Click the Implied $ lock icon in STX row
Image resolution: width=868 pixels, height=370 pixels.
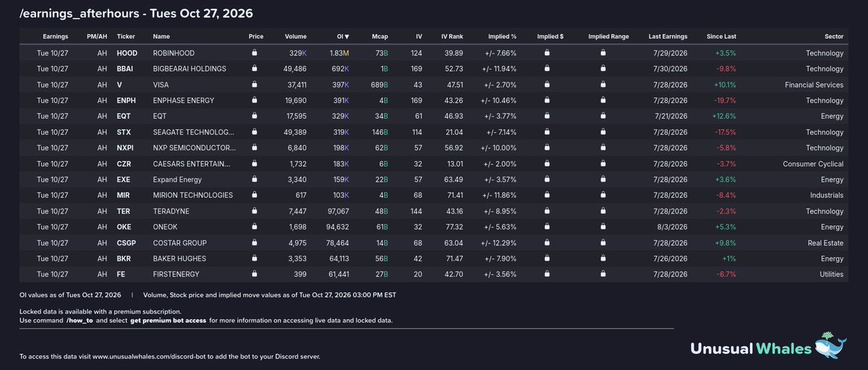[x=547, y=133]
